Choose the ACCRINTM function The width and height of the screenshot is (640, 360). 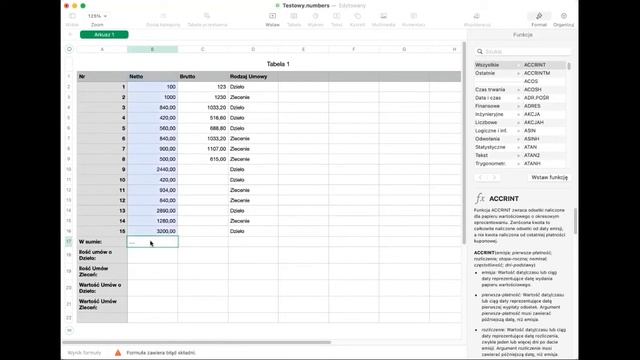(x=544, y=73)
